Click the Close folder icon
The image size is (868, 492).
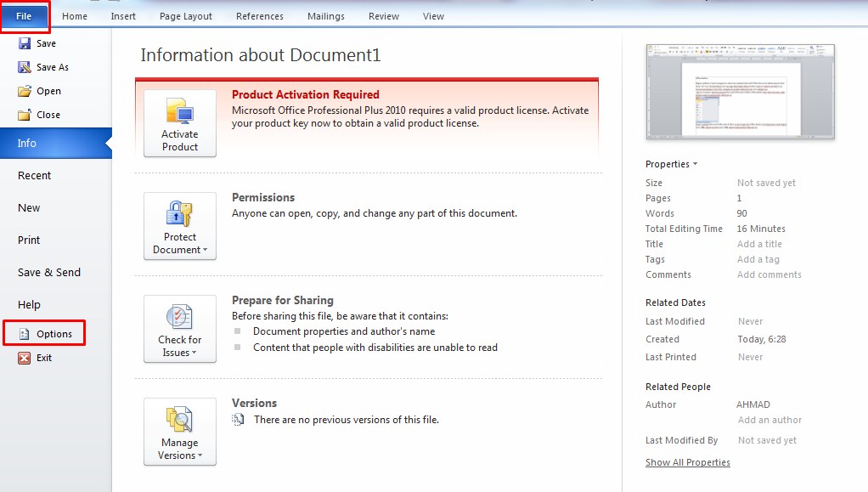25,115
